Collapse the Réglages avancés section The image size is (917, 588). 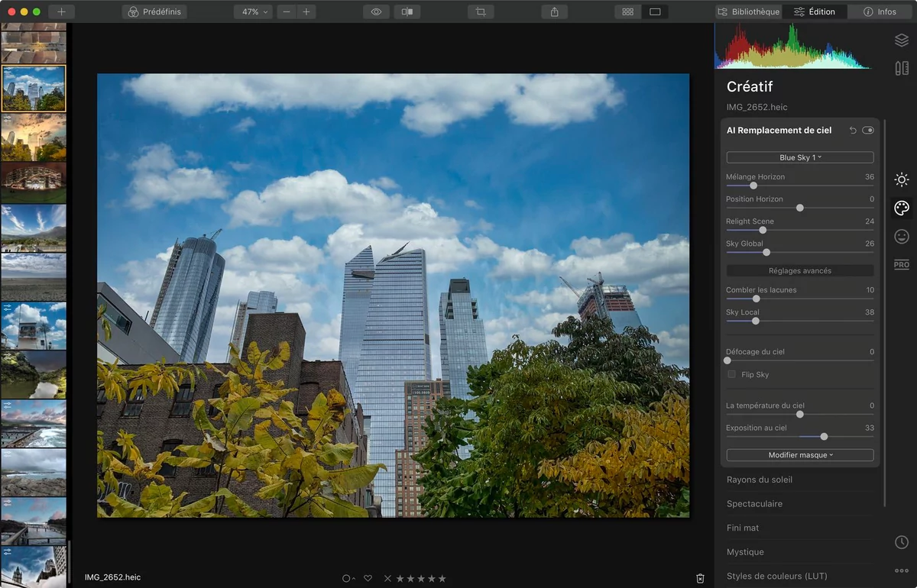tap(799, 270)
